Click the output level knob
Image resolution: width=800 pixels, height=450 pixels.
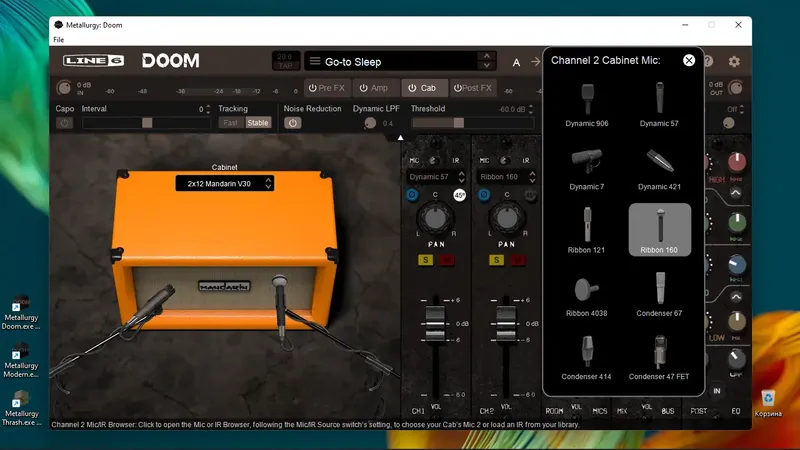736,88
